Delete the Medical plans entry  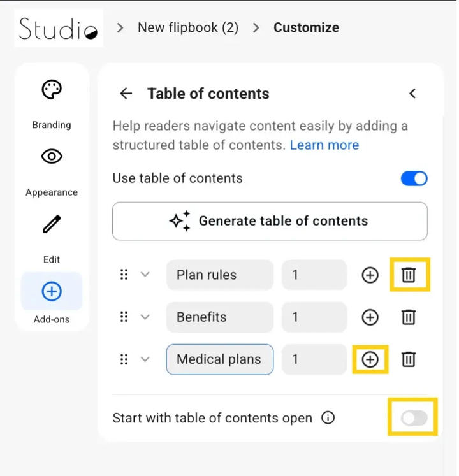[x=409, y=359]
